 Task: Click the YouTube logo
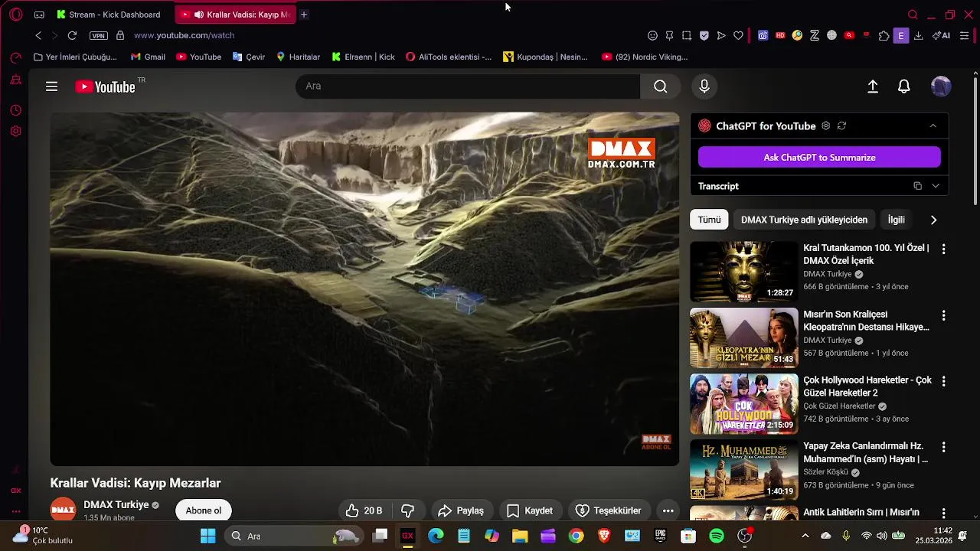[106, 86]
